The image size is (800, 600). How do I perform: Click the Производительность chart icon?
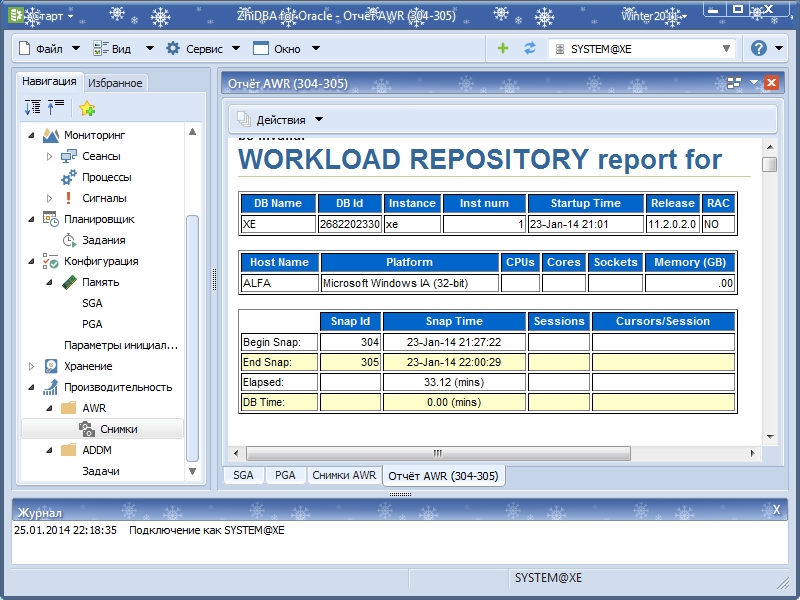tap(51, 387)
